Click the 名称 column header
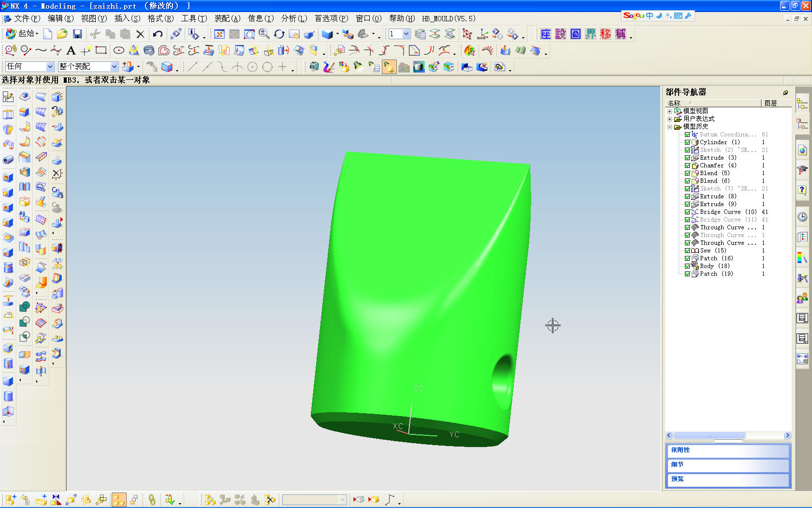The width and height of the screenshot is (812, 508). [x=713, y=103]
